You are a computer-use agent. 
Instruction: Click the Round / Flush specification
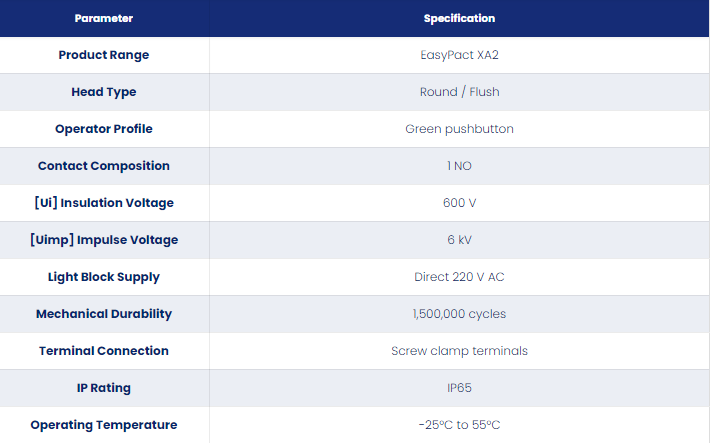click(x=459, y=92)
